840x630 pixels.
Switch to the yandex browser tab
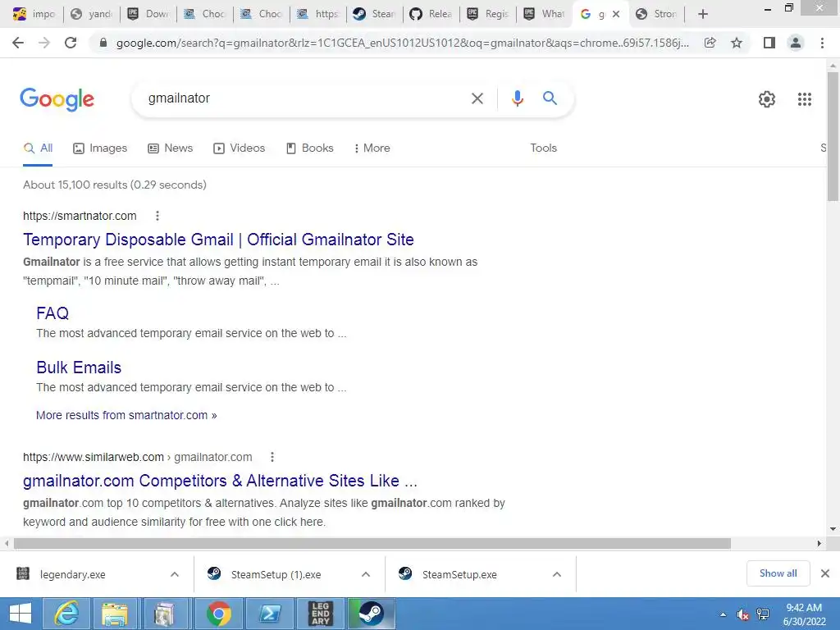92,14
